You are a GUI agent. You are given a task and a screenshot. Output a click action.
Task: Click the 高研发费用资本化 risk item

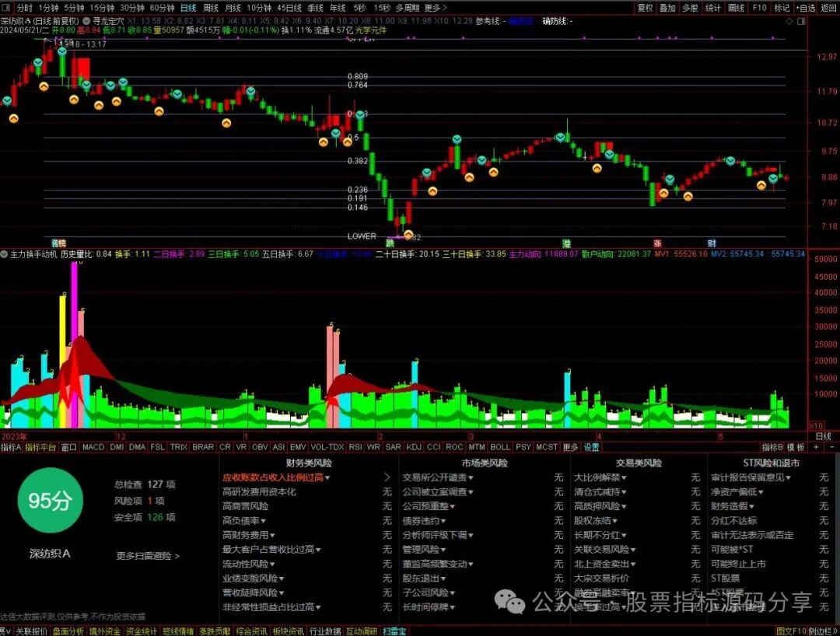click(259, 491)
